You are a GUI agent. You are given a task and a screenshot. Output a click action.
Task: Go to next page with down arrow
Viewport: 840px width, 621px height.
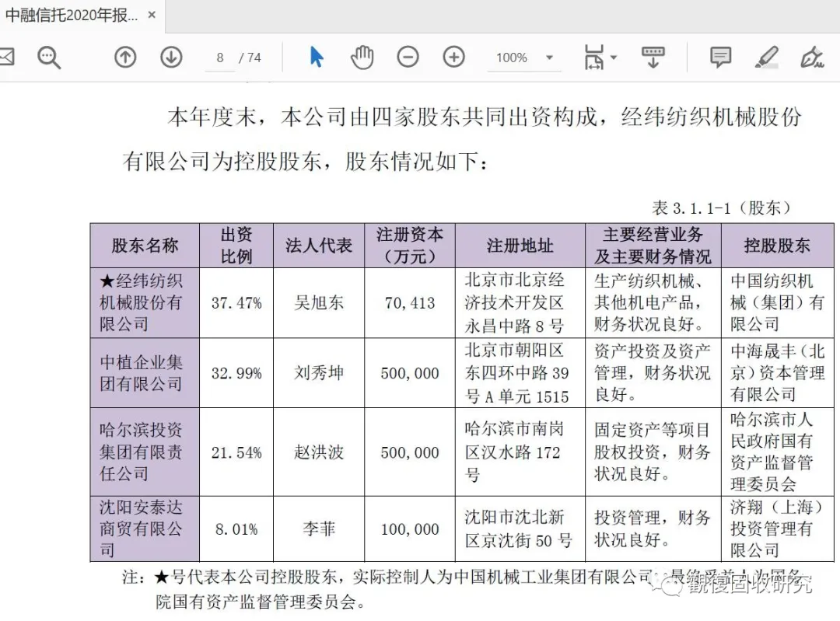171,57
